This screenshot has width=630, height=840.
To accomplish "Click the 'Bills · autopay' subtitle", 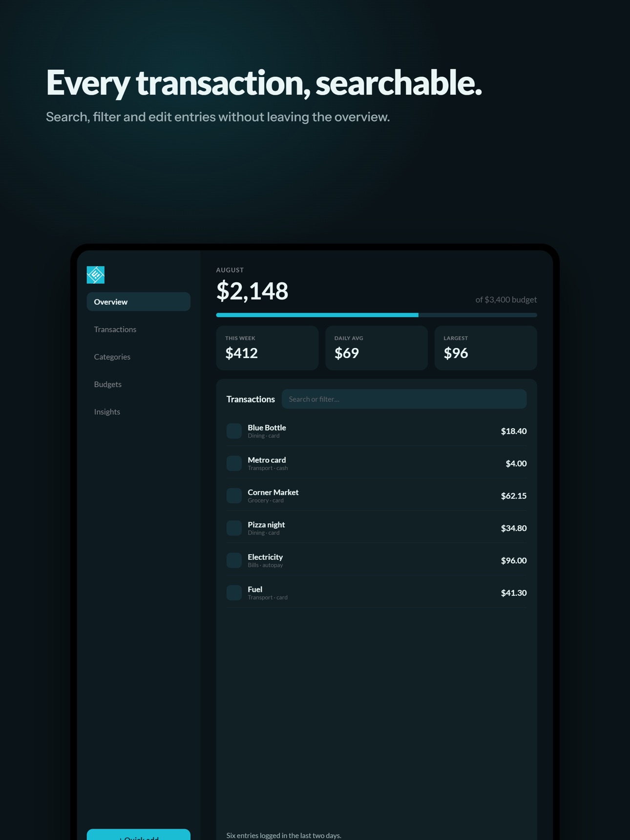I will pyautogui.click(x=265, y=565).
